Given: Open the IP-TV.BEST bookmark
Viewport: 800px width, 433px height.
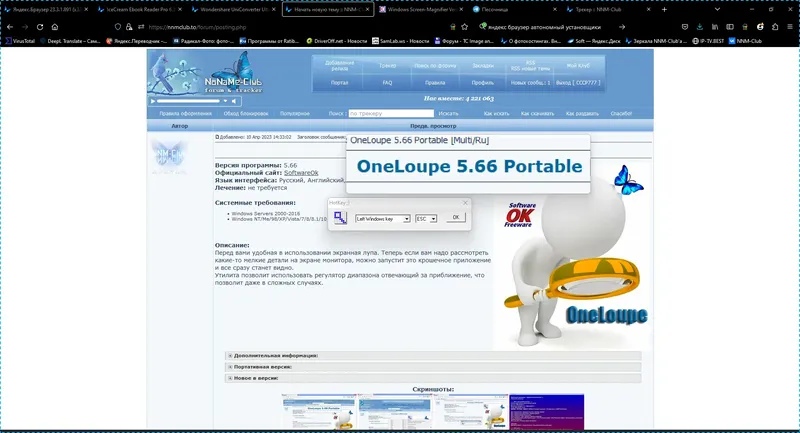Looking at the screenshot, I should [x=708, y=41].
